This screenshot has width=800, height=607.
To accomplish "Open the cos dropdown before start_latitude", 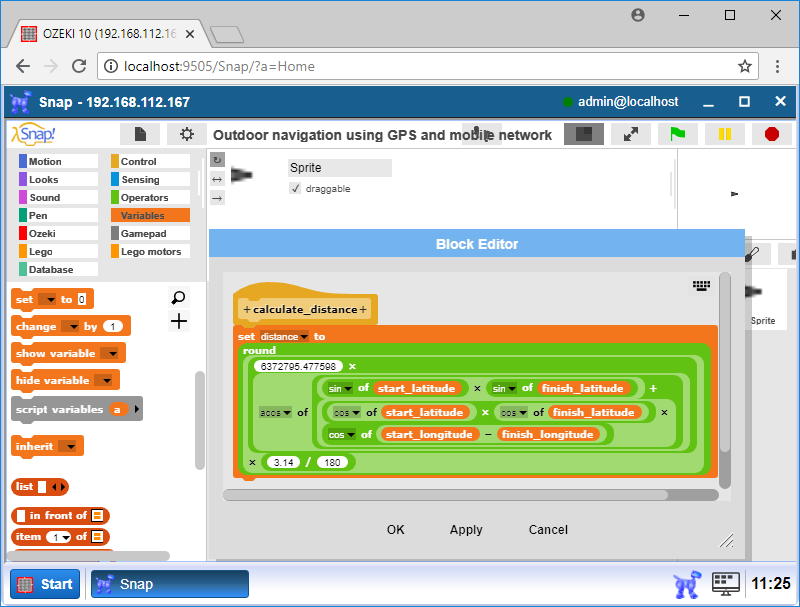I will tap(347, 413).
